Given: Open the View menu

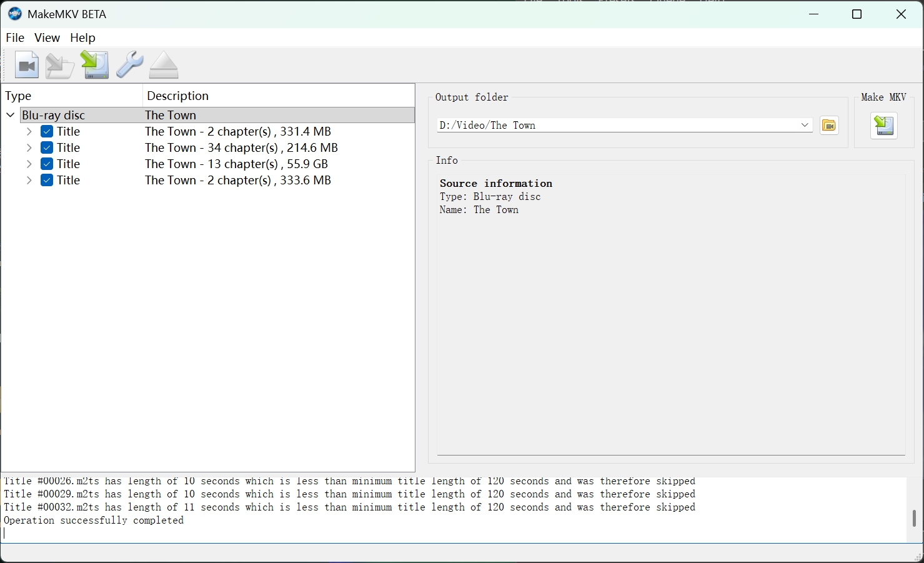Looking at the screenshot, I should (x=47, y=37).
